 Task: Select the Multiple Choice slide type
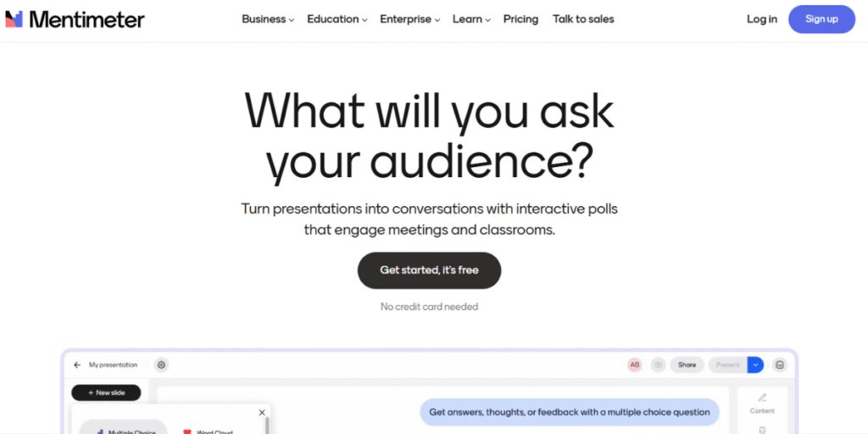pyautogui.click(x=124, y=431)
